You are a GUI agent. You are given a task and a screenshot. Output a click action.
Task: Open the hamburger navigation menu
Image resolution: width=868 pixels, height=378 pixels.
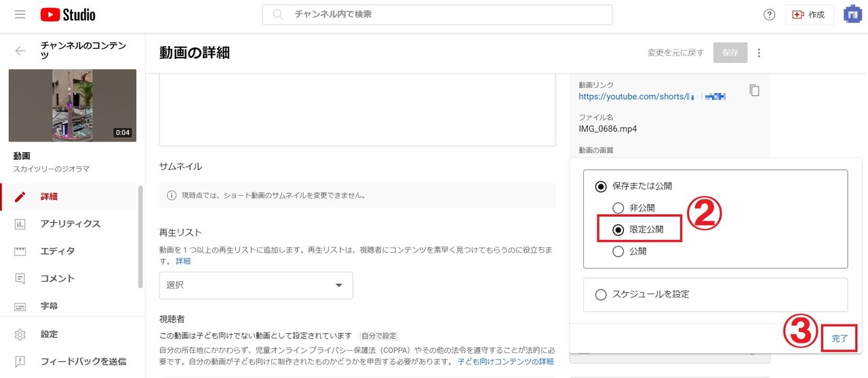point(19,14)
